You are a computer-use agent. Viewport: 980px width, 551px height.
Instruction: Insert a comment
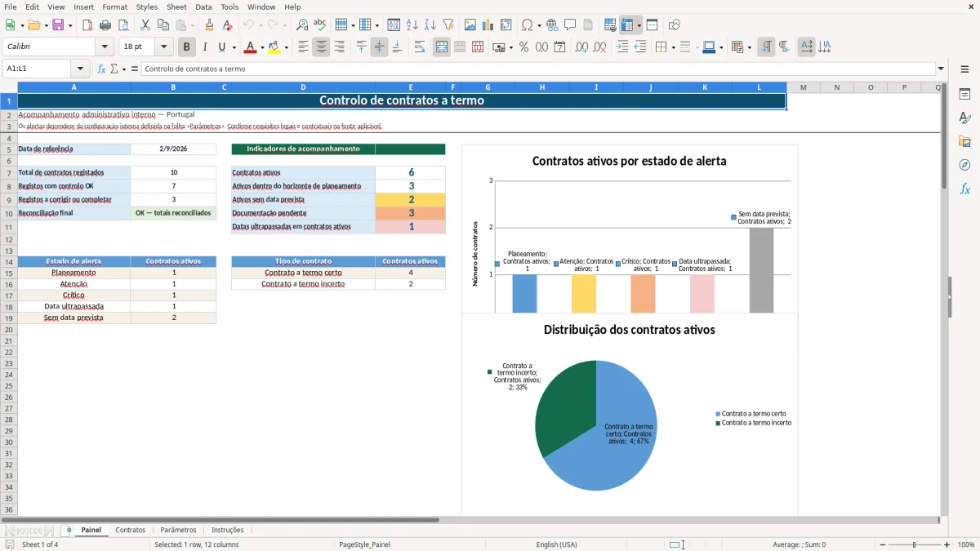pos(570,25)
